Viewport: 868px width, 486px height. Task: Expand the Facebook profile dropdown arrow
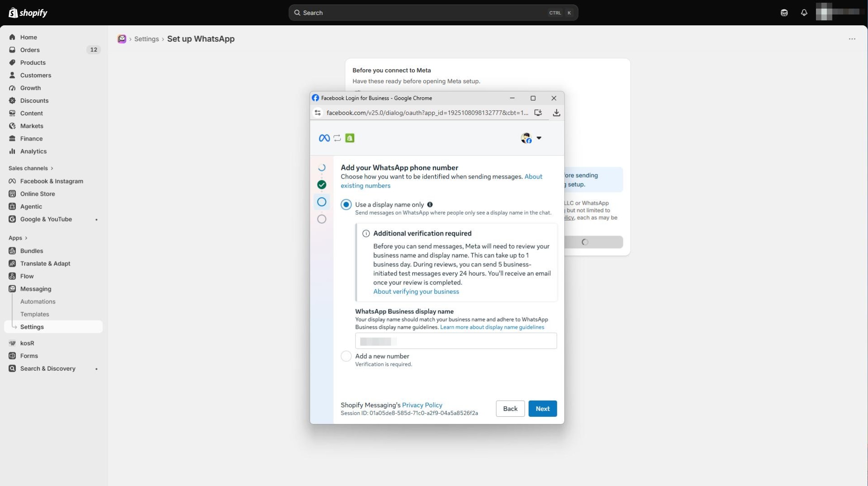pos(539,138)
